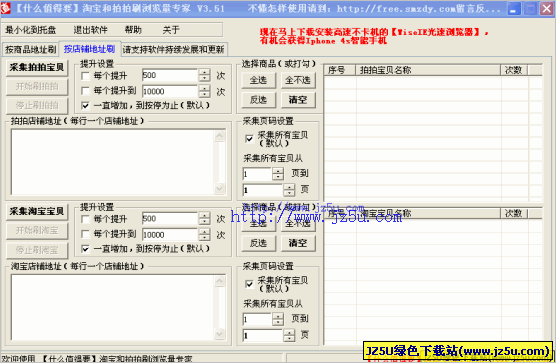556x363 pixels.
Task: Click the 采集拍拍宝贝 button
Action: click(37, 67)
